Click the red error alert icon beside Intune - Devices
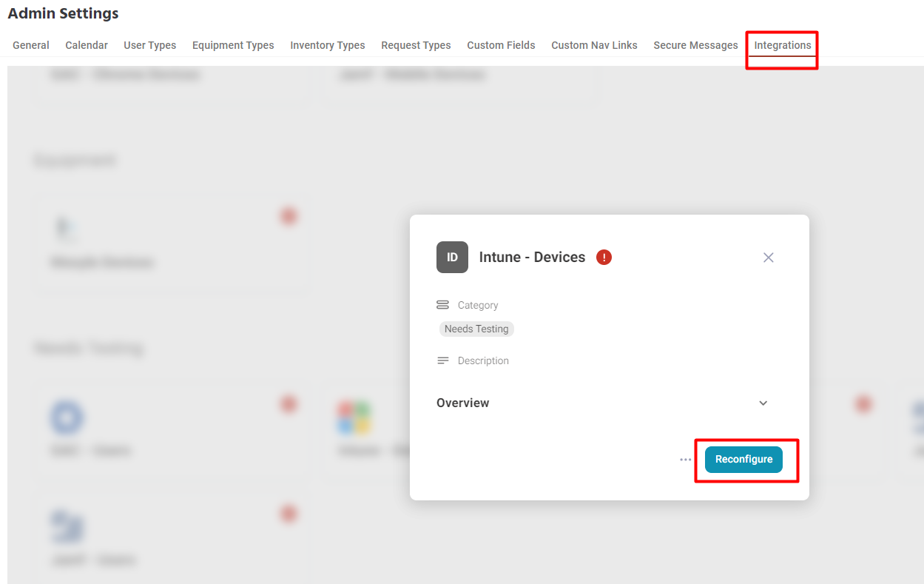924x584 pixels. click(x=604, y=258)
